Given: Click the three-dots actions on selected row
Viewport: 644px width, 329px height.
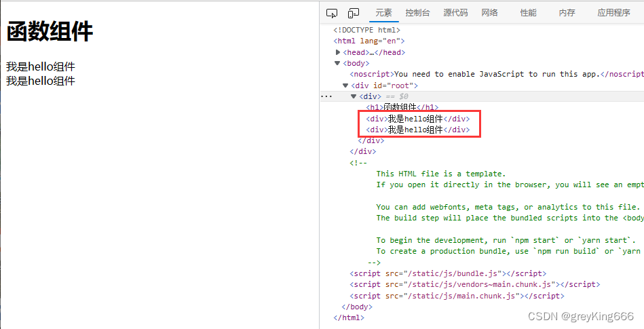Looking at the screenshot, I should tap(326, 96).
